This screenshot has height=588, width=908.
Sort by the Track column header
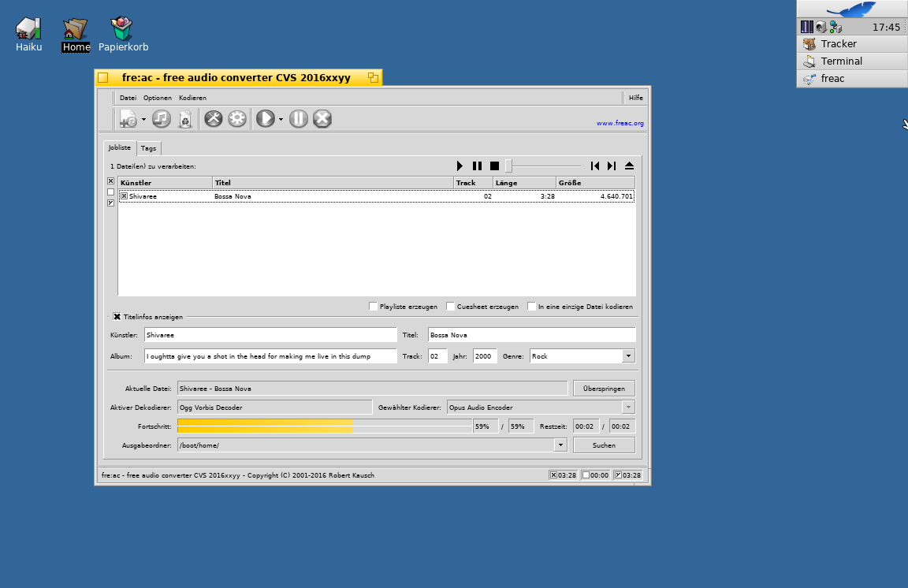[x=473, y=183]
